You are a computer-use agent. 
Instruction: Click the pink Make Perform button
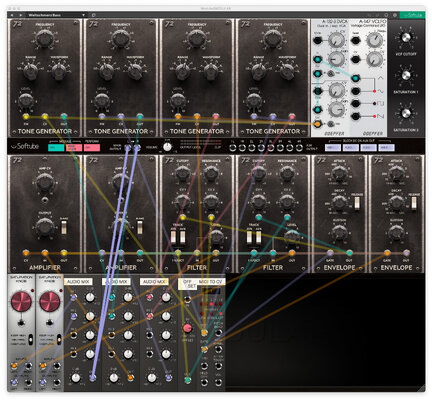[74, 148]
